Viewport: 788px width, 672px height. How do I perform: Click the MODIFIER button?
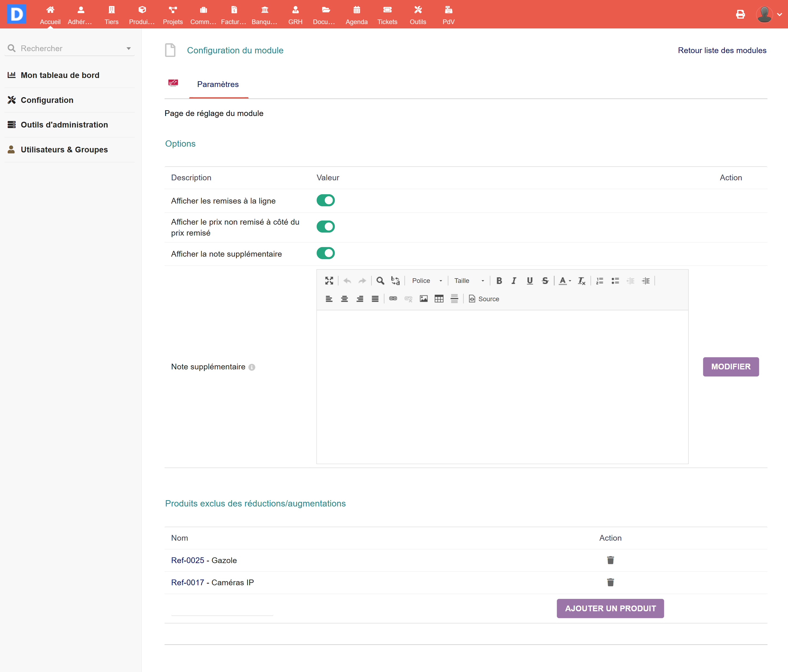click(x=731, y=367)
